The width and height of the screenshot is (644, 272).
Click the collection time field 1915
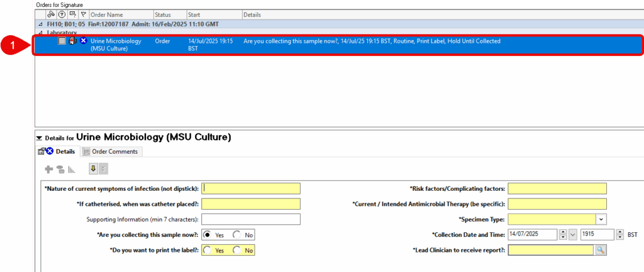tap(597, 235)
